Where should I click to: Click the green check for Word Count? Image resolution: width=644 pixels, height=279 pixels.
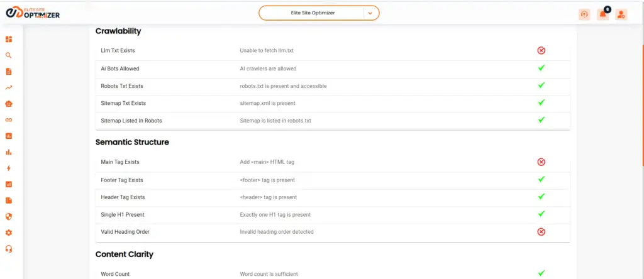541,273
